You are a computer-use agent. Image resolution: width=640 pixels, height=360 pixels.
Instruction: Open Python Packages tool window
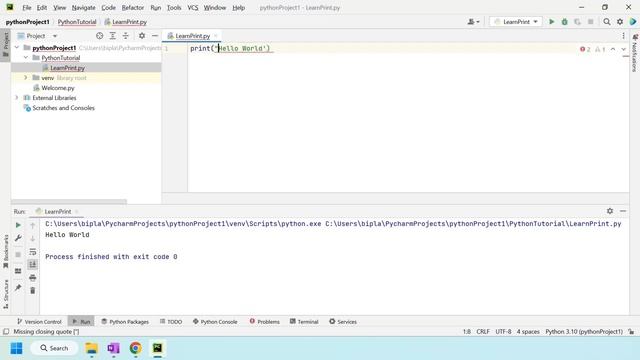pyautogui.click(x=125, y=322)
